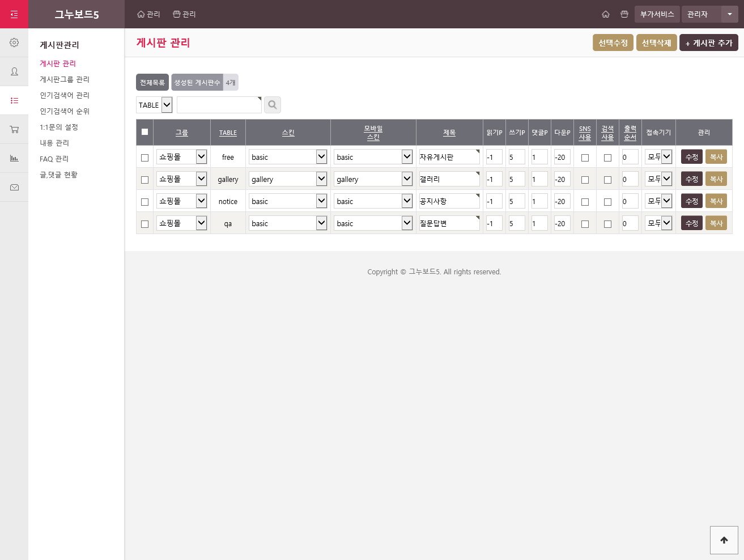Open statistics via the bar chart sidebar icon
Image resolution: width=744 pixels, height=560 pixels.
14,158
